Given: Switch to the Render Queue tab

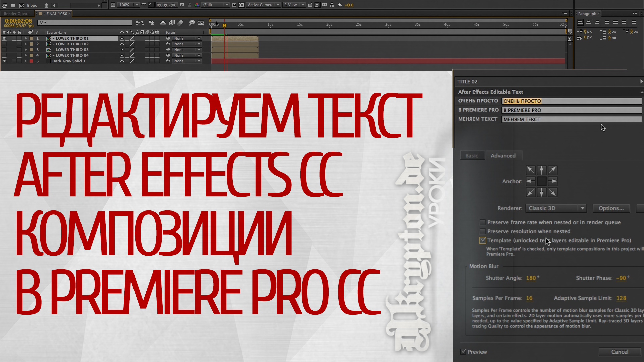Looking at the screenshot, I should [17, 14].
